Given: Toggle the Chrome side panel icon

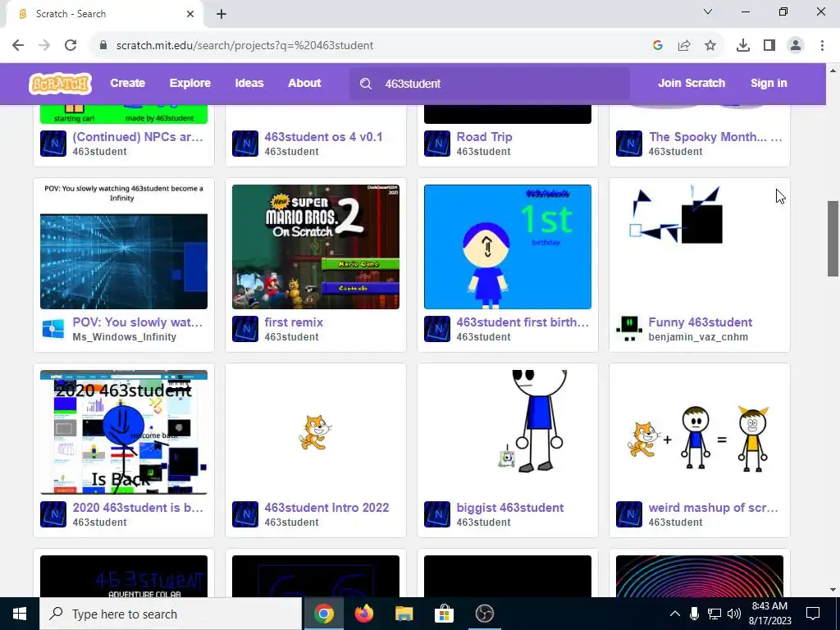Looking at the screenshot, I should [769, 46].
